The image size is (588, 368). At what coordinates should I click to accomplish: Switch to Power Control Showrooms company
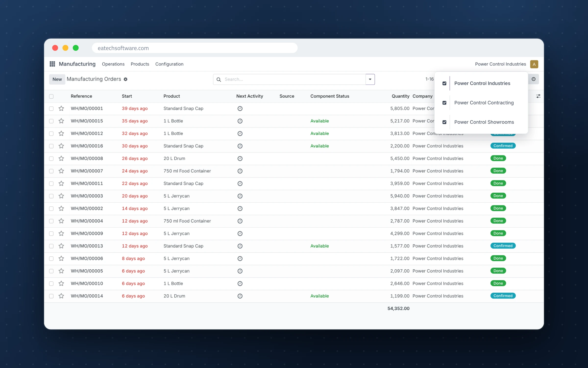click(x=484, y=122)
